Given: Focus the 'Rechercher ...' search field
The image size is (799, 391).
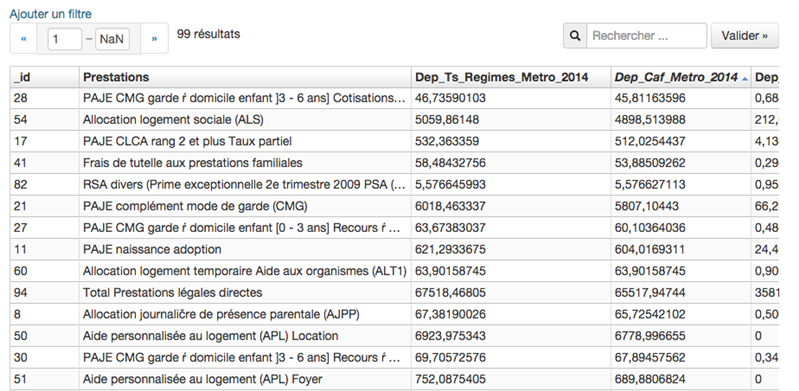Looking at the screenshot, I should pos(647,36).
